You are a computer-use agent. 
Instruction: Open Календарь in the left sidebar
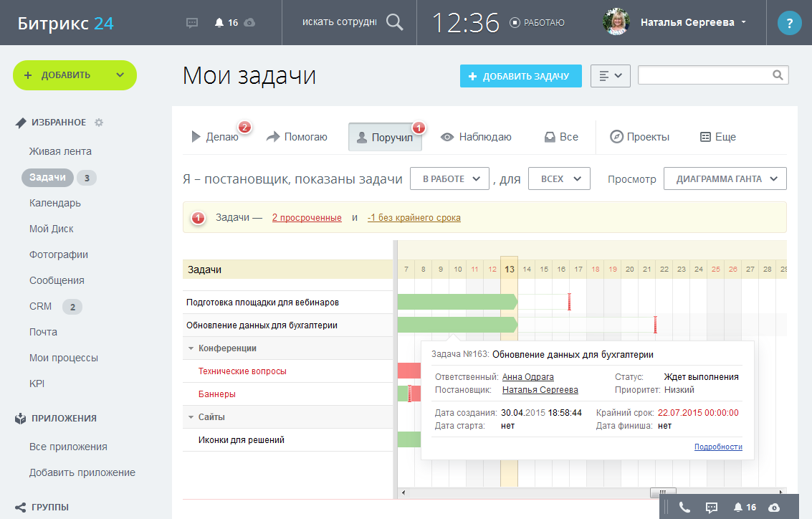coord(55,203)
